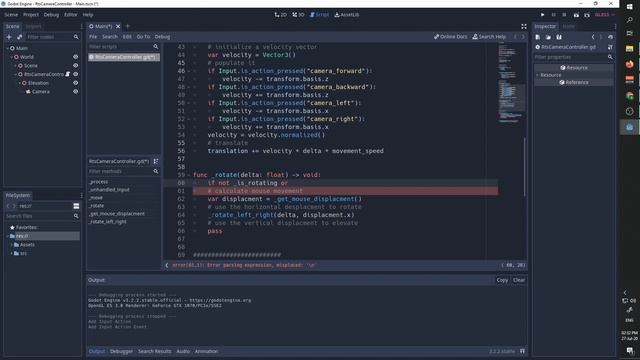Copy the output log

(502, 280)
